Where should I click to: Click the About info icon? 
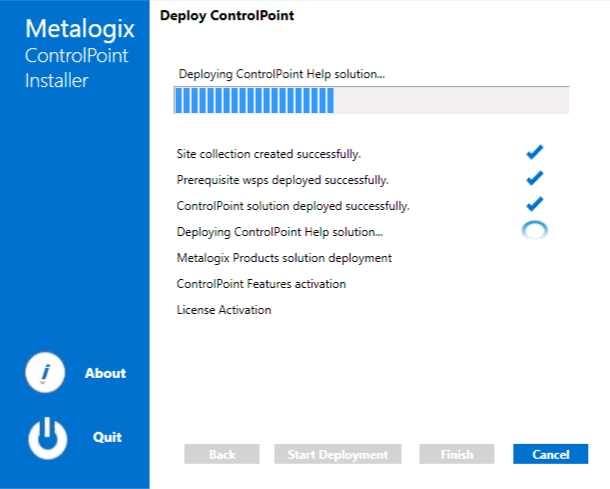coord(45,373)
